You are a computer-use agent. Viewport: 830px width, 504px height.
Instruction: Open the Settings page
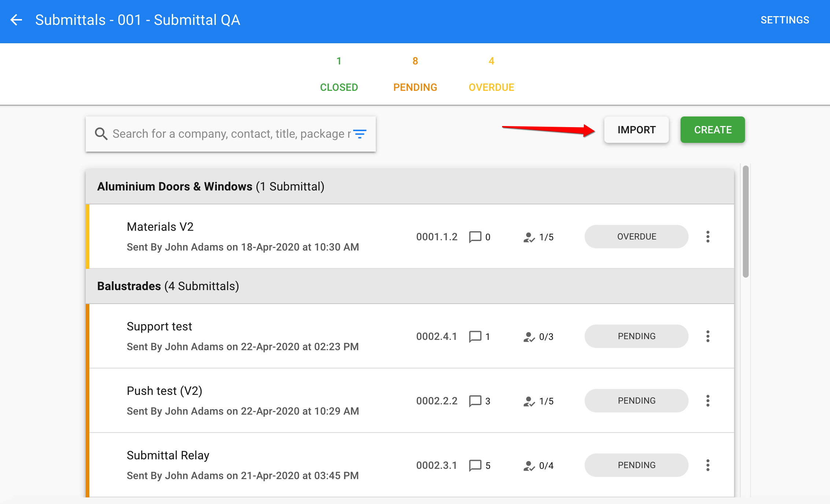[785, 20]
